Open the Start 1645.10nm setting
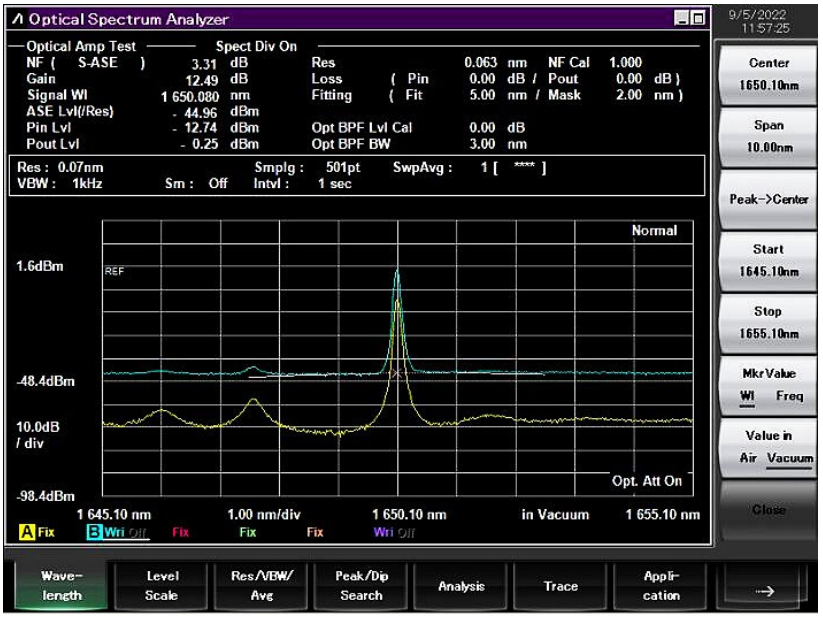823x618 pixels. pos(768,260)
